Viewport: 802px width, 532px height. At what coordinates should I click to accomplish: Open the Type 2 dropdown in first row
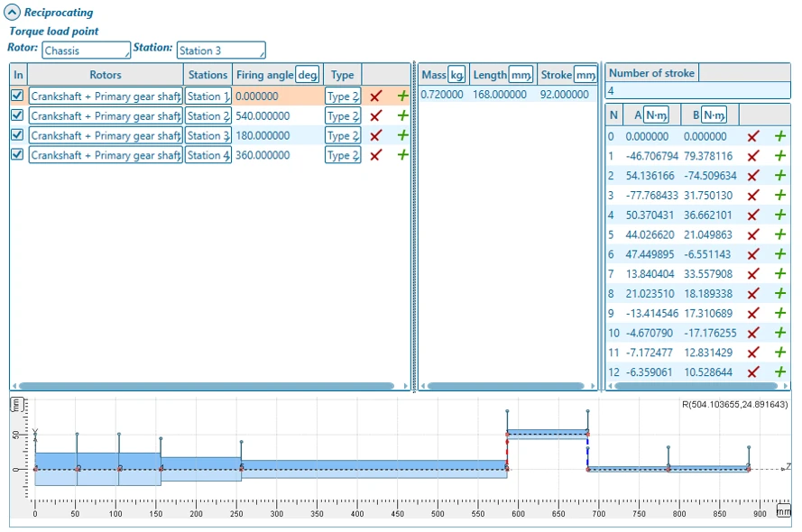(x=343, y=96)
